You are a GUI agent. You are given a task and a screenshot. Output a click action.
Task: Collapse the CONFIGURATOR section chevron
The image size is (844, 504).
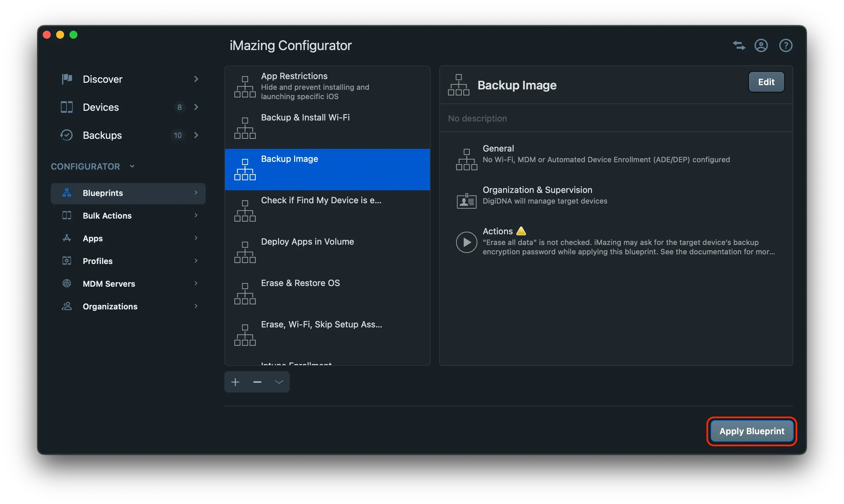[132, 167]
